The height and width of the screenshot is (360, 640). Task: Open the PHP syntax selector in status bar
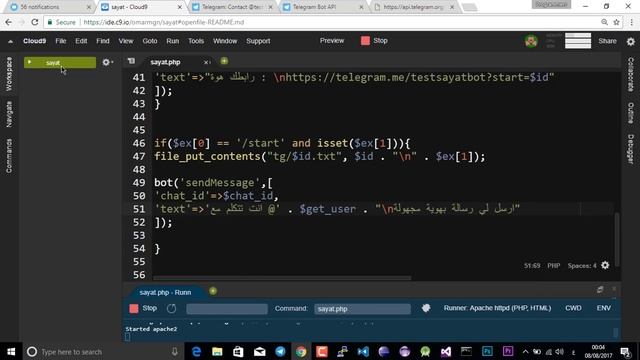[x=553, y=266]
